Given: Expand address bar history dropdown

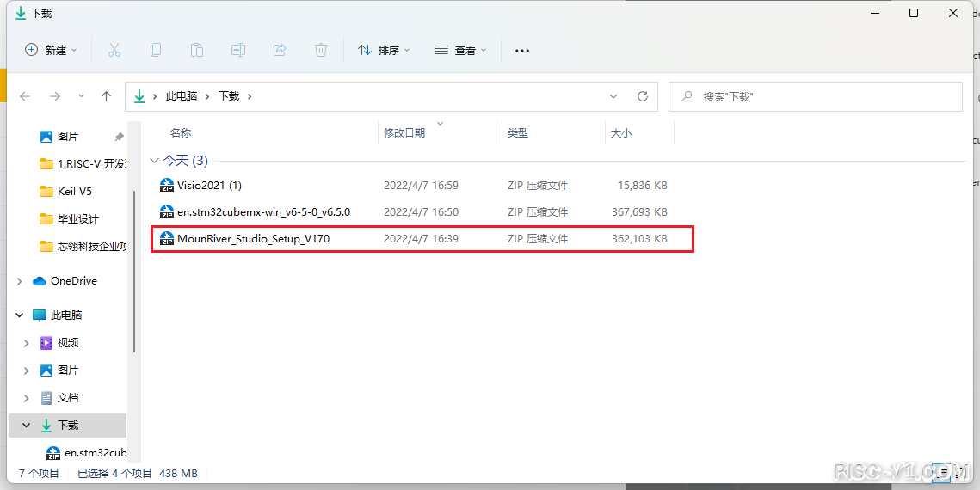Looking at the screenshot, I should pos(613,97).
